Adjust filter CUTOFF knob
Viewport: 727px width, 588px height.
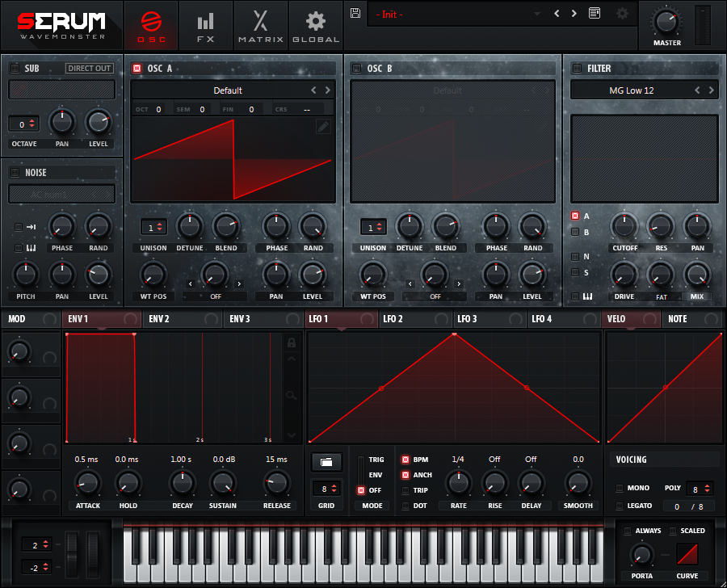point(624,226)
